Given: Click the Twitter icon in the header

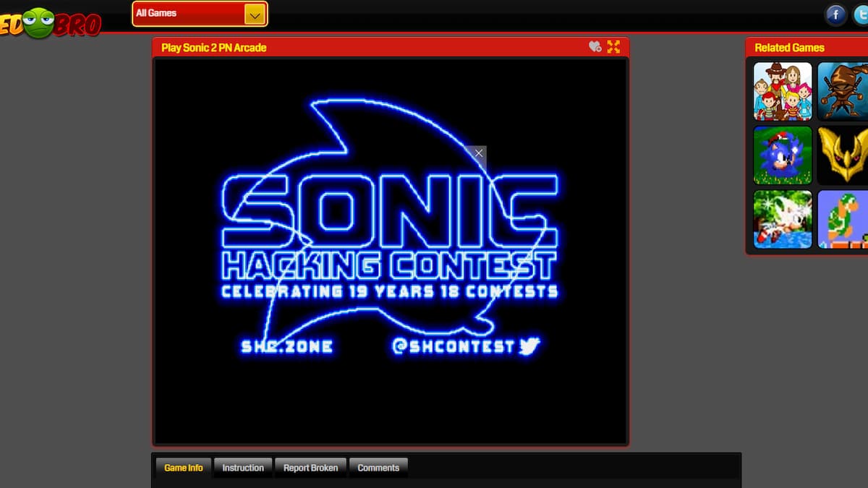Looking at the screenshot, I should 861,14.
